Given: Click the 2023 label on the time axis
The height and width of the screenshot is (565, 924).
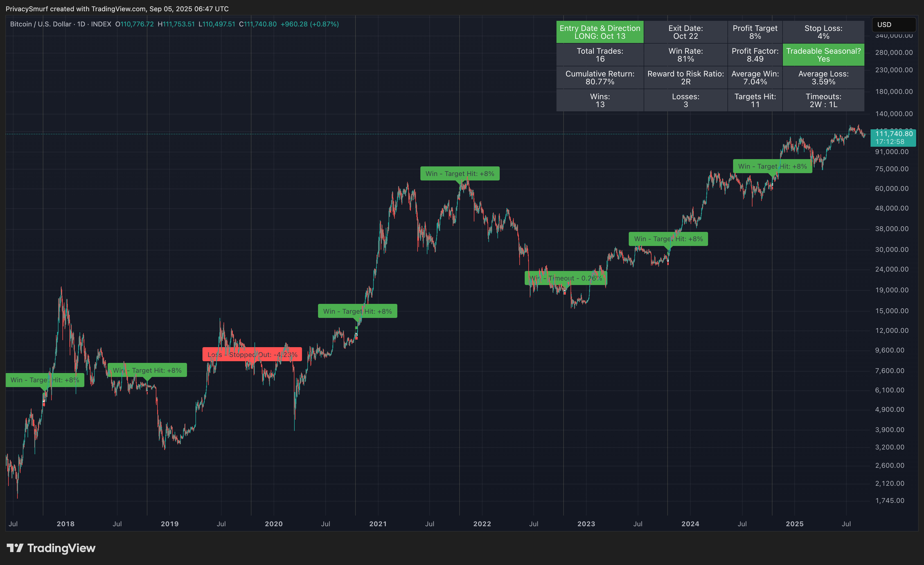Looking at the screenshot, I should pos(586,524).
